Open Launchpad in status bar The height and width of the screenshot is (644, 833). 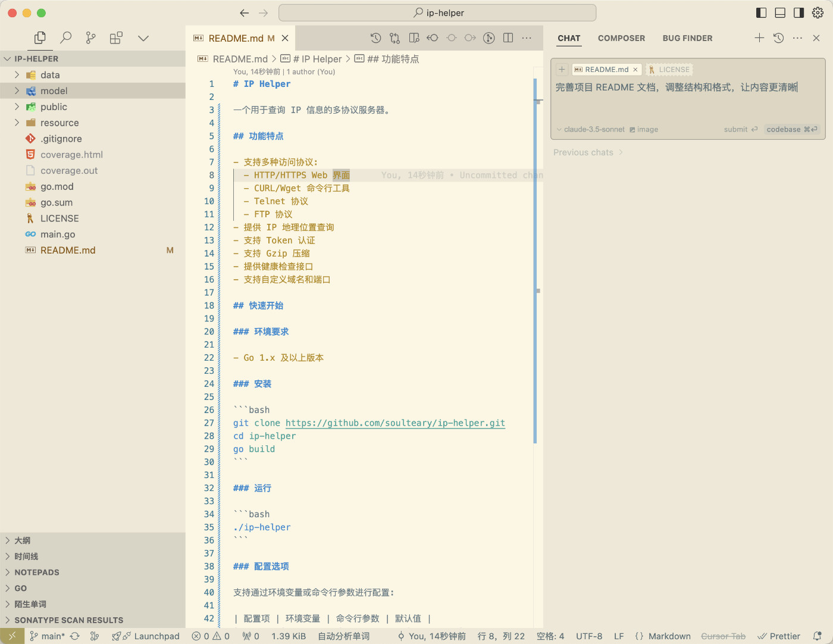pos(146,636)
